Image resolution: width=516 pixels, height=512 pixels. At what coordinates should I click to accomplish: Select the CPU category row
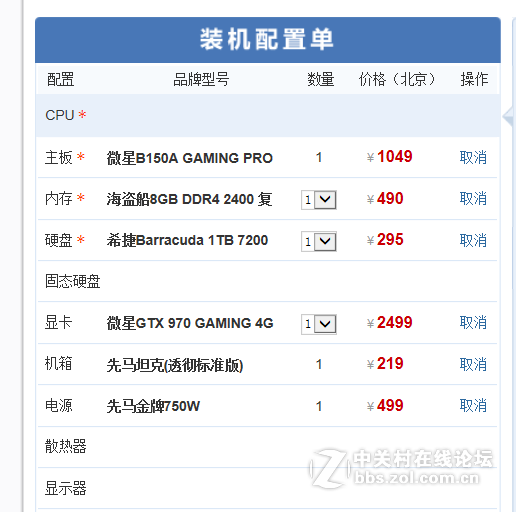tap(267, 115)
